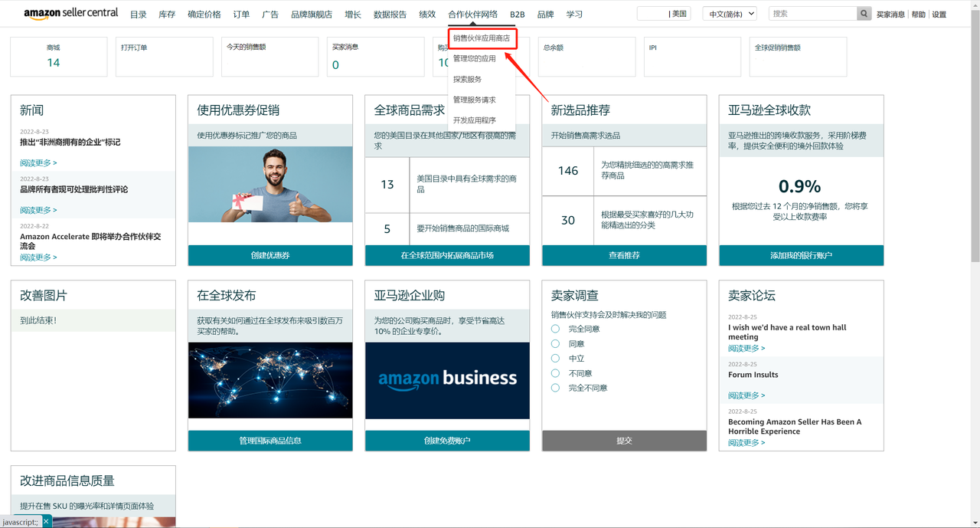
Task: Open the 打开订单 summary card
Action: pos(165,57)
